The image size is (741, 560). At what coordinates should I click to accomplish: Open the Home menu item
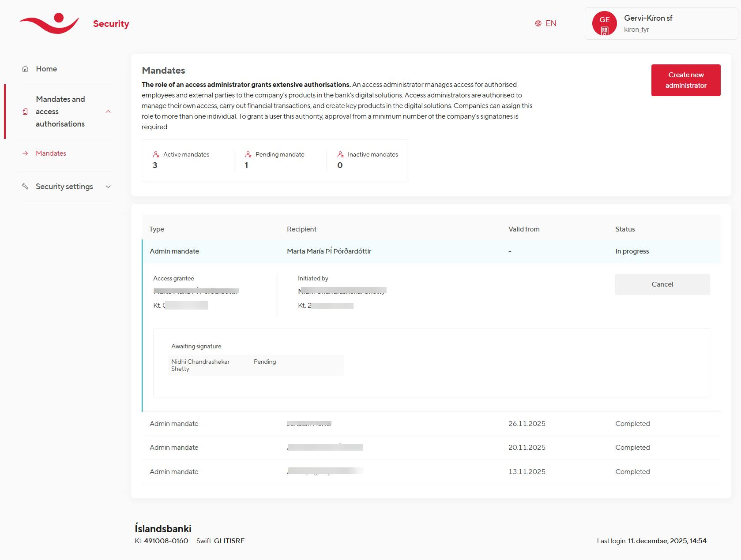(x=66, y=69)
